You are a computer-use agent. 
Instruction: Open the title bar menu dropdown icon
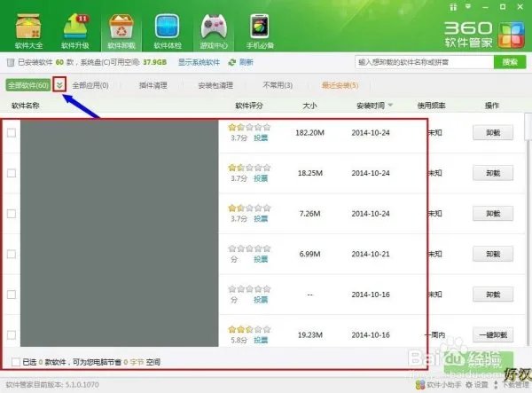coord(468,6)
